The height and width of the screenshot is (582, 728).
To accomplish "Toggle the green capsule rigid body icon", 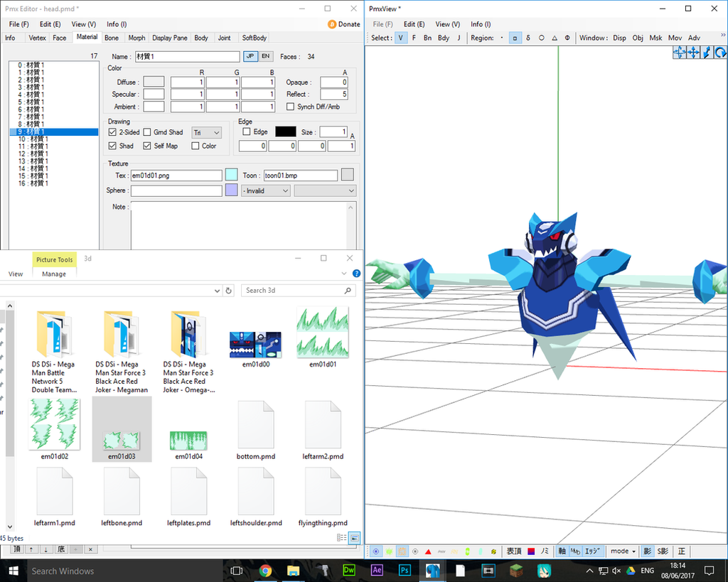I will [467, 551].
